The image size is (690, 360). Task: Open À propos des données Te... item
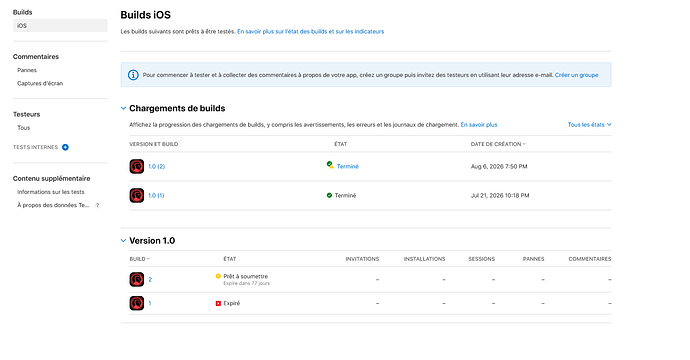pyautogui.click(x=53, y=205)
